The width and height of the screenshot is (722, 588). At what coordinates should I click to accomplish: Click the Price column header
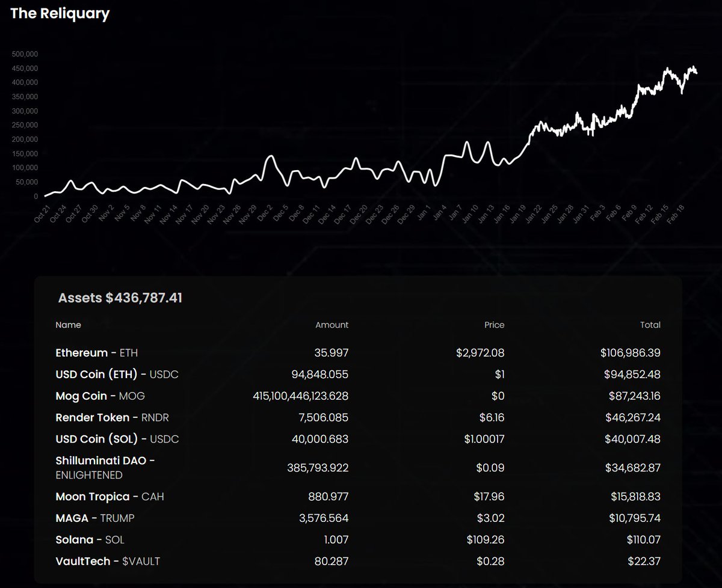[x=493, y=325]
